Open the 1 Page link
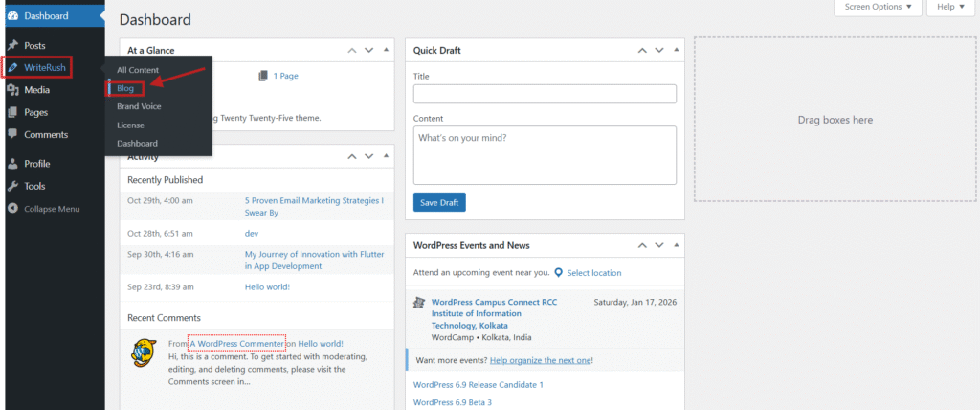The width and height of the screenshot is (980, 410). pos(285,76)
